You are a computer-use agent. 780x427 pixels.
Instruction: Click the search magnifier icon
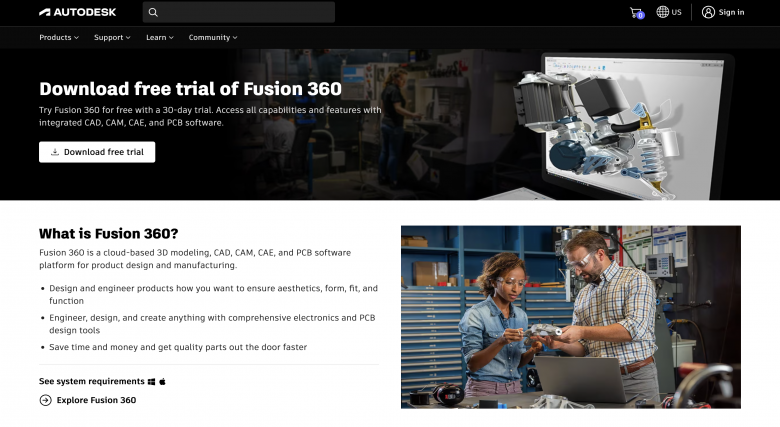point(153,12)
